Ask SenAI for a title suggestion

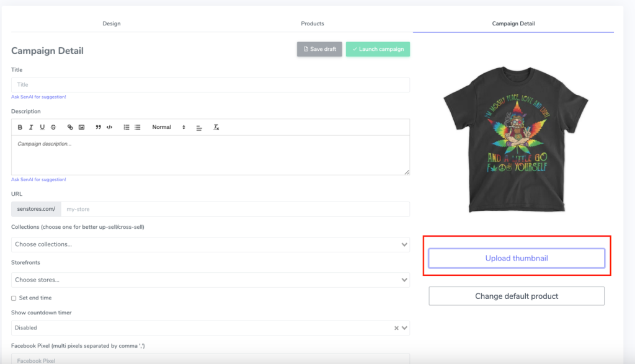point(38,97)
